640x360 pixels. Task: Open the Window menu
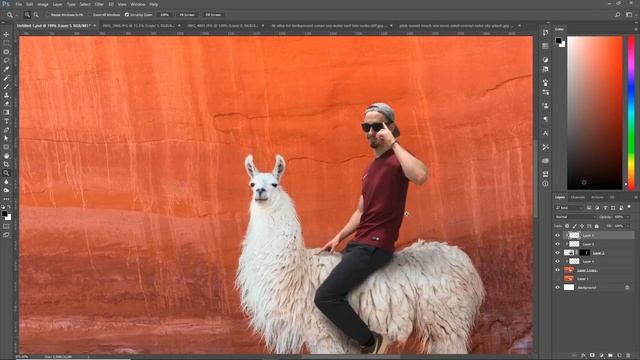click(138, 4)
